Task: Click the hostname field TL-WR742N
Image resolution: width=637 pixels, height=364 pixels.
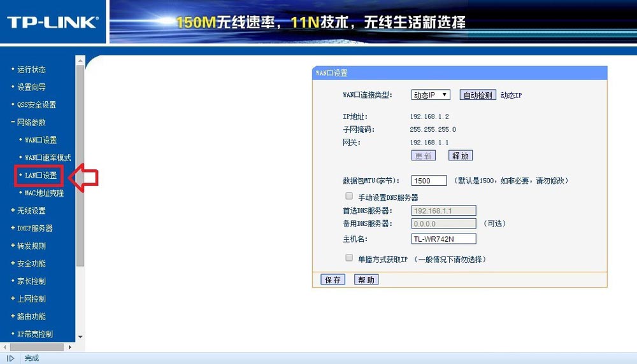Action: pyautogui.click(x=443, y=239)
